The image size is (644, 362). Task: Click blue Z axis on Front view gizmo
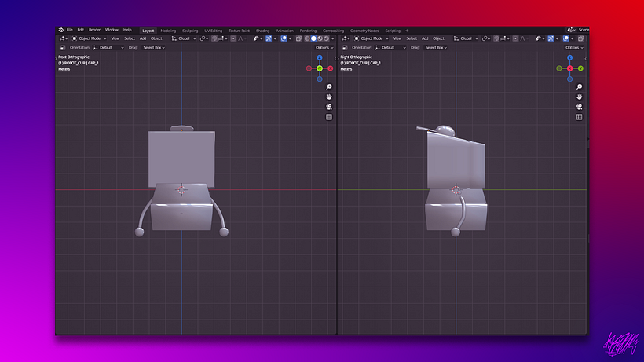pyautogui.click(x=320, y=58)
